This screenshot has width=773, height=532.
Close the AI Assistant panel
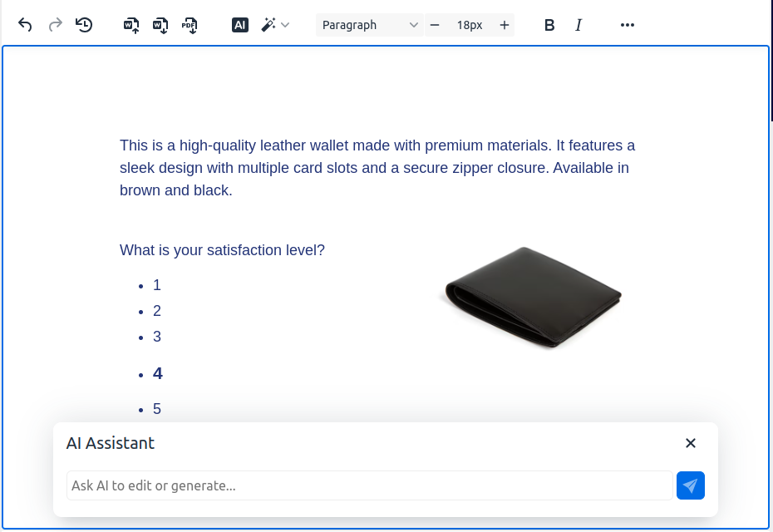click(x=690, y=443)
